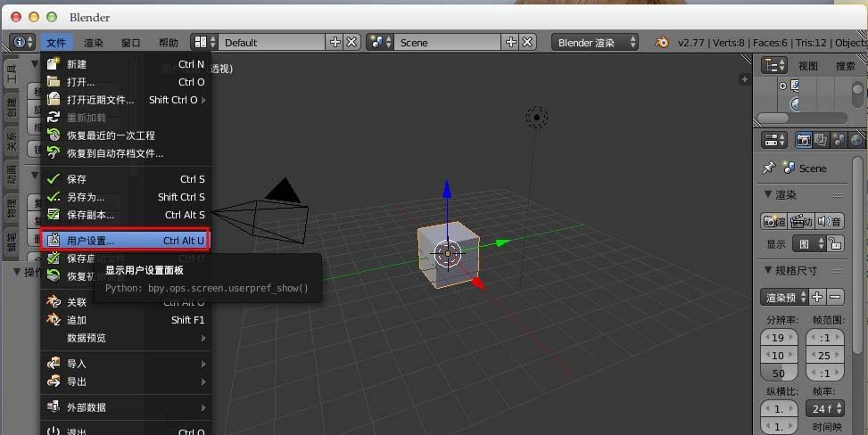The width and height of the screenshot is (868, 435).
Task: Open the 窗口 menu
Action: click(x=130, y=42)
